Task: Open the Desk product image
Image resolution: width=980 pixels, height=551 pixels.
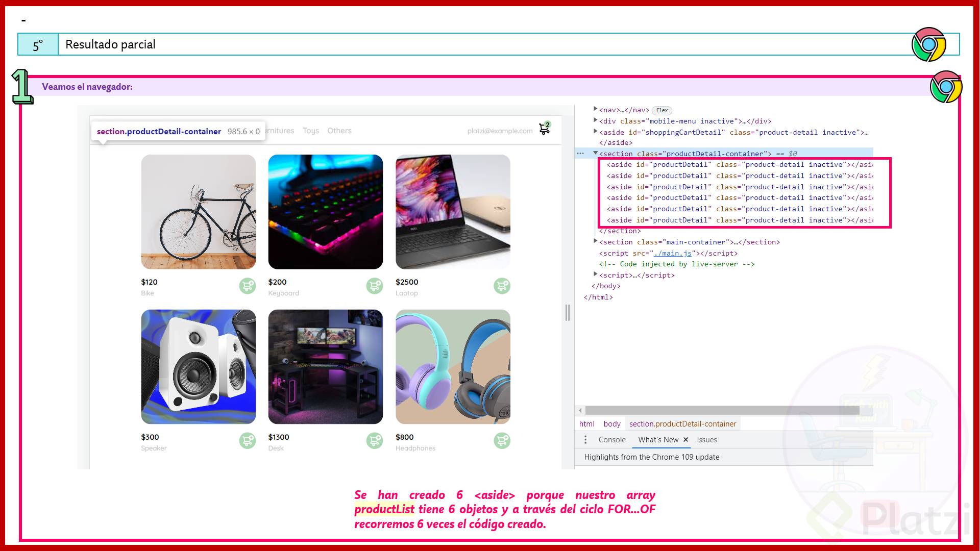Action: pos(326,367)
